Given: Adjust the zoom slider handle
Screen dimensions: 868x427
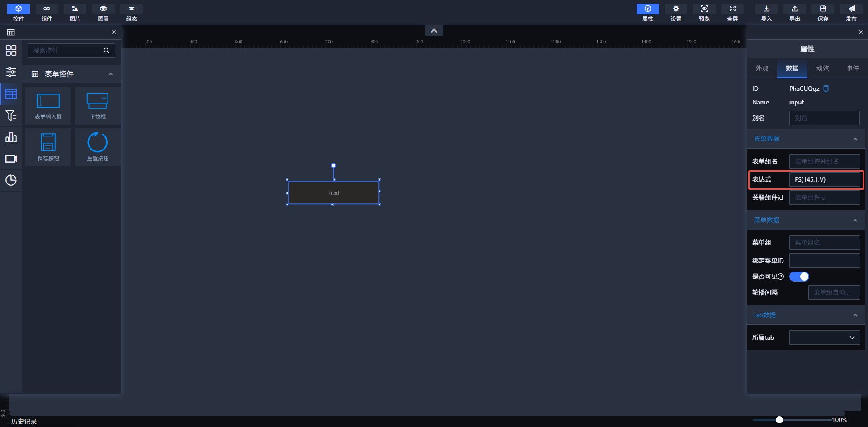Looking at the screenshot, I should pos(779,420).
